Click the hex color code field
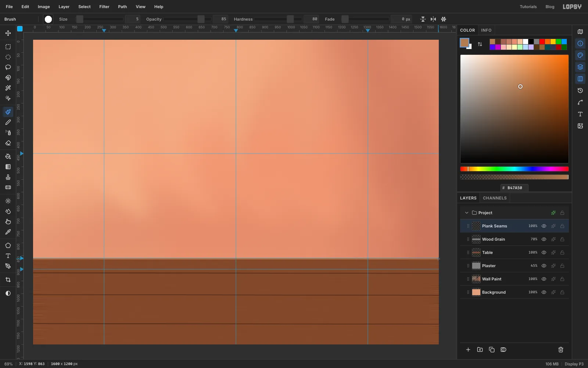The image size is (588, 368). pyautogui.click(x=514, y=188)
